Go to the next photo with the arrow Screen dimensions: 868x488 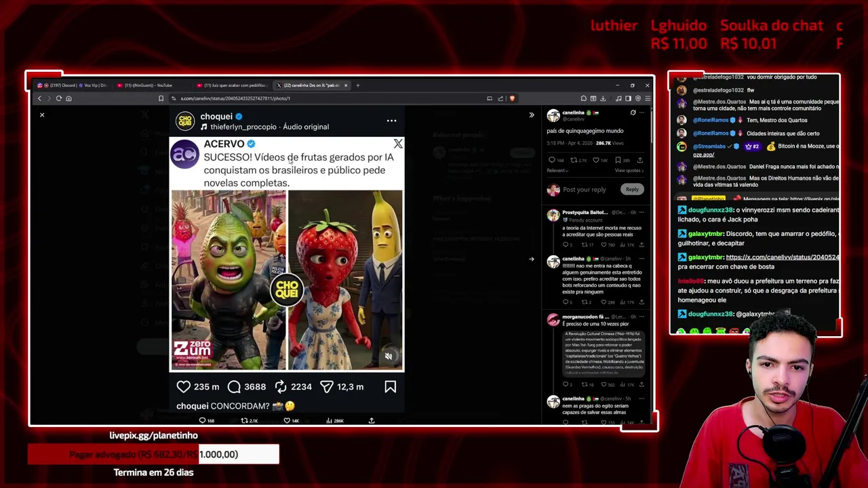click(532, 259)
